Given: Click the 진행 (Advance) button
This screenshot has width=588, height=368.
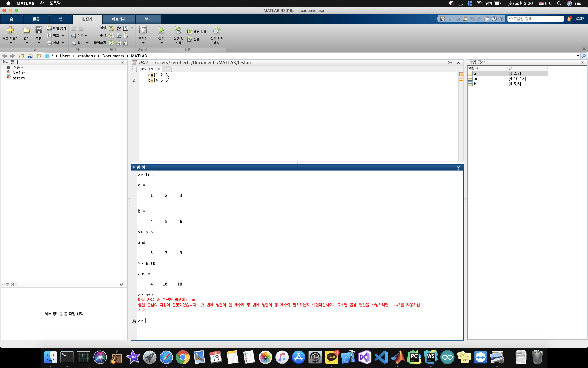Looking at the screenshot, I should [194, 39].
